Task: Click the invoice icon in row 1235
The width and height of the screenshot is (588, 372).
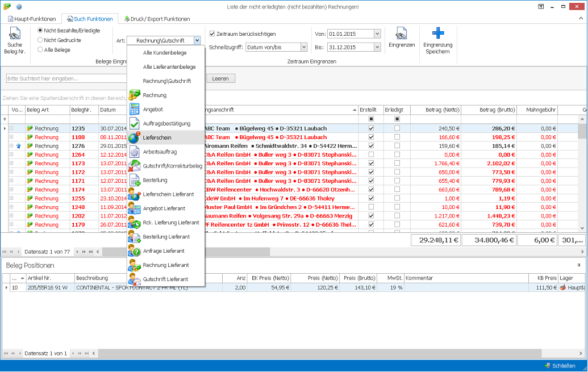Action: 30,128
